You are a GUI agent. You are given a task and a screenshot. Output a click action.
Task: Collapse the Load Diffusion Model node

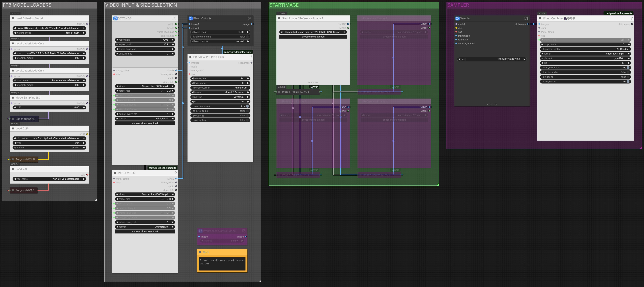tap(13, 18)
